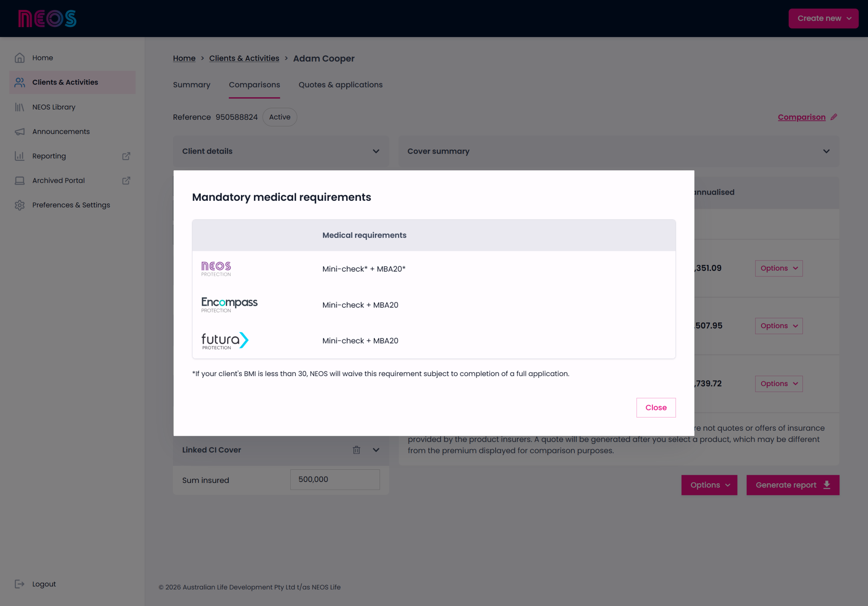
Task: Click the Logout exit icon
Action: tap(20, 584)
